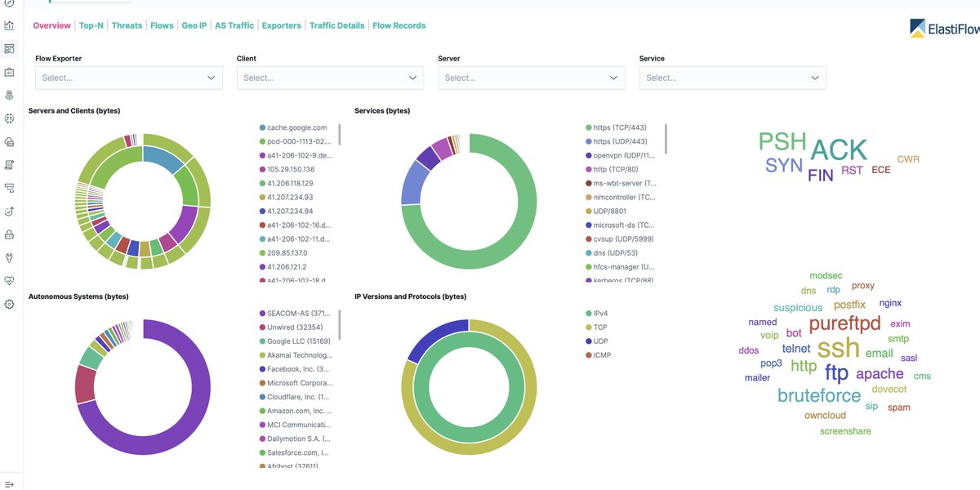Open the Server select dropdown

(x=532, y=78)
